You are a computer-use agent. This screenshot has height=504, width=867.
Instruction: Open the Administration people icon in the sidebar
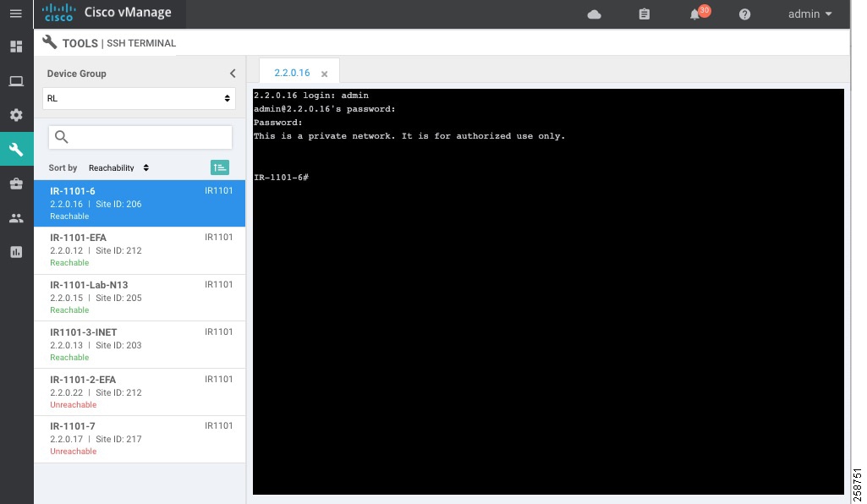pos(16,218)
